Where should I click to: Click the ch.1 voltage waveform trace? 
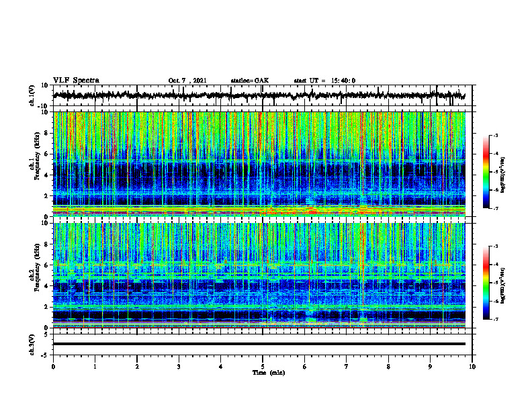coord(259,95)
